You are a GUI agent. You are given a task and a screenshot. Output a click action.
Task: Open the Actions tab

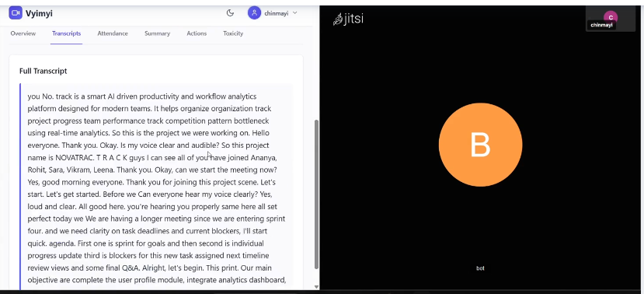[x=197, y=33]
